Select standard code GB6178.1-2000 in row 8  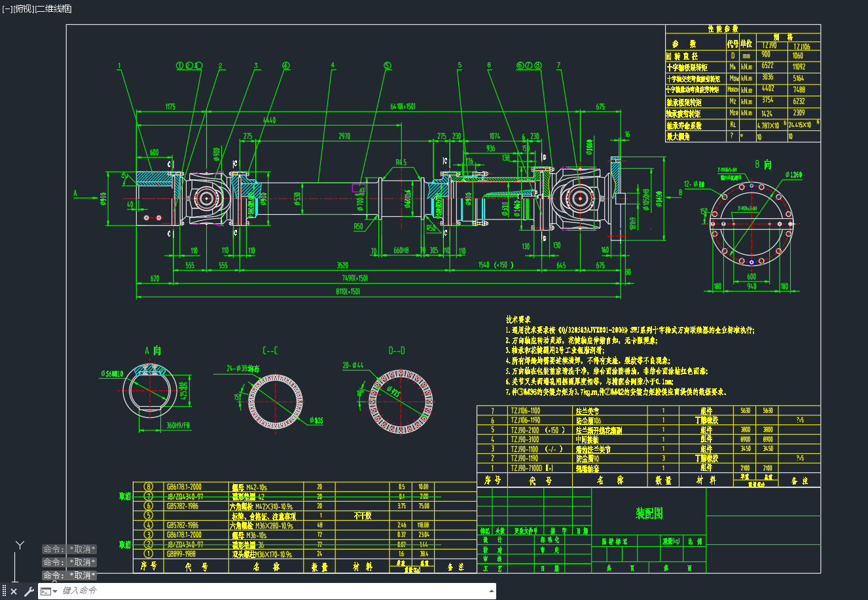tap(184, 487)
